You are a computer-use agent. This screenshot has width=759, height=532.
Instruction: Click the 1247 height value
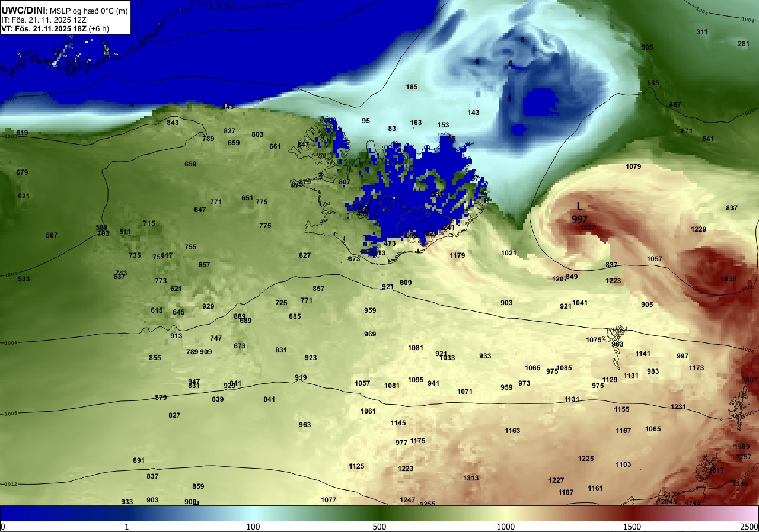[407, 500]
